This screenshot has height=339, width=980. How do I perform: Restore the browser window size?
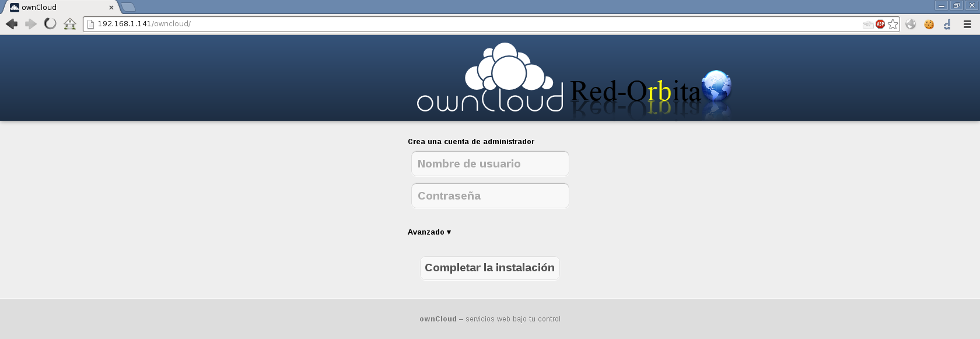click(957, 5)
